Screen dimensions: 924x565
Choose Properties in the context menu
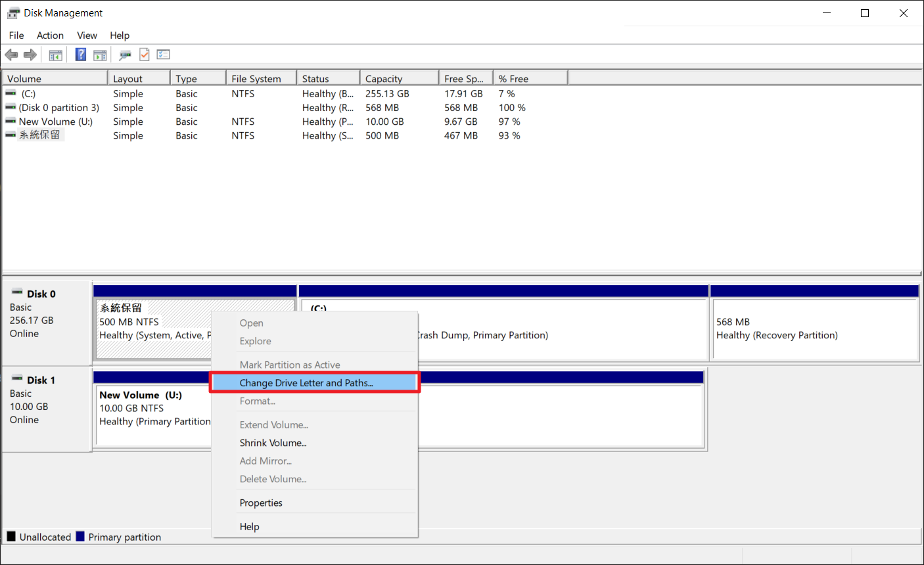click(x=315, y=503)
